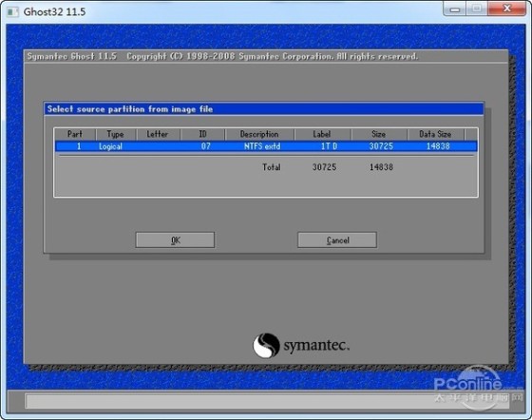
Task: Minimize the Ghost32 11.5 window
Action: pos(455,9)
